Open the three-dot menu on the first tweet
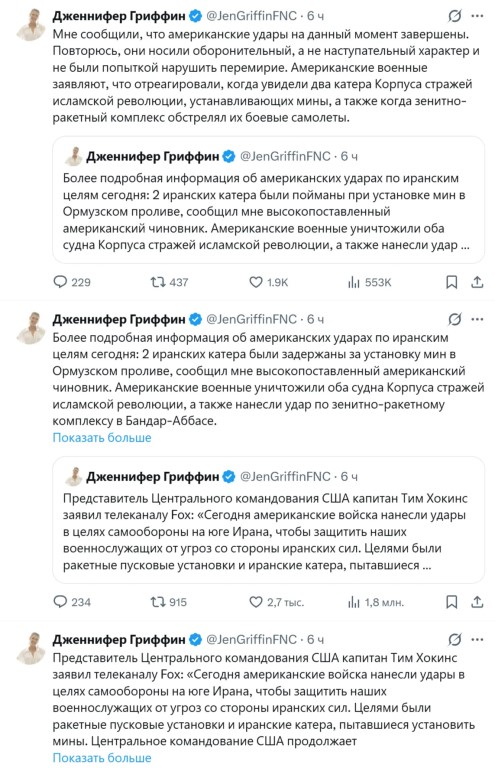The height and width of the screenshot is (768, 495). point(477,16)
